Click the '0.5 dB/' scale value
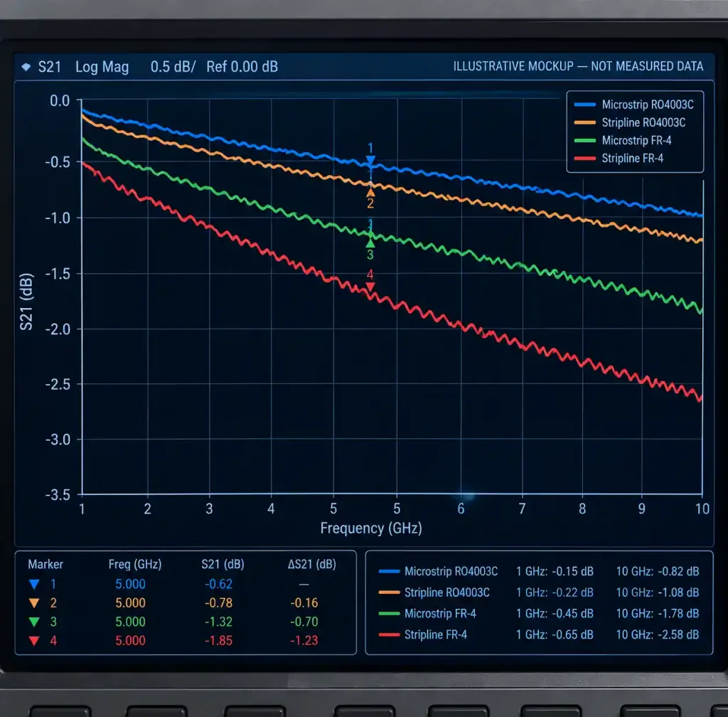The width and height of the screenshot is (728, 717). 173,67
